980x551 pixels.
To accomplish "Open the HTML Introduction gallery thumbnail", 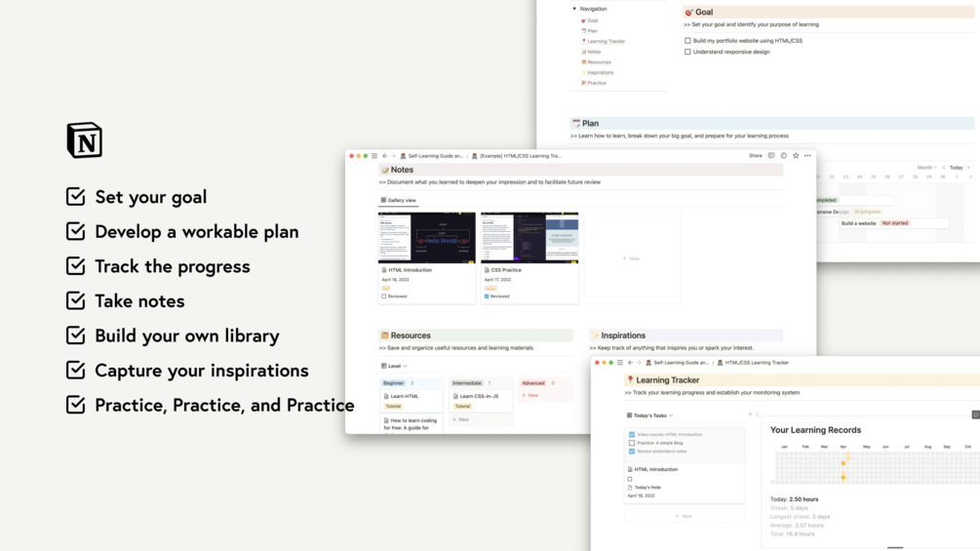I will click(427, 237).
